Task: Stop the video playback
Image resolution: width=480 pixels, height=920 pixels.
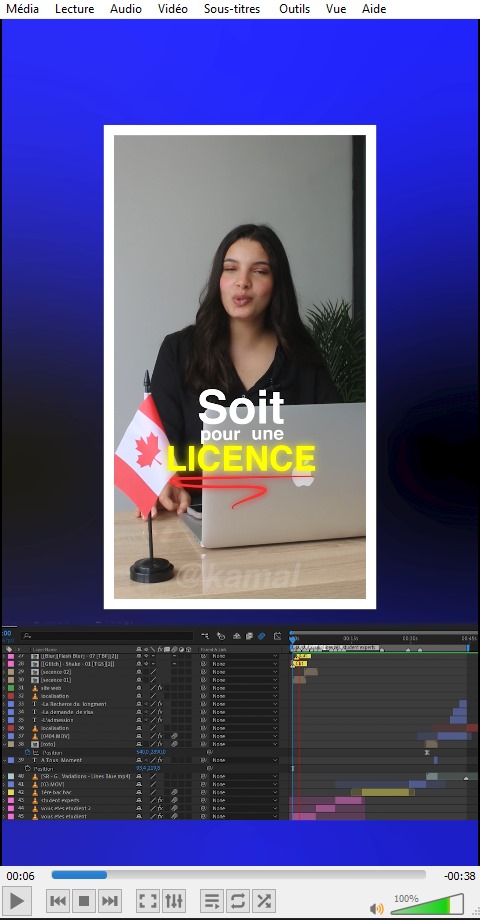Action: (x=84, y=901)
